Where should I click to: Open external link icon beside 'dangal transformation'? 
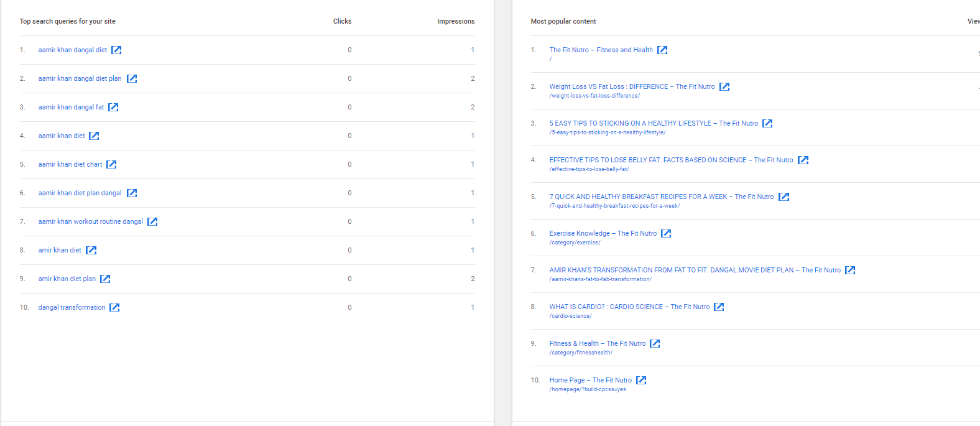114,307
